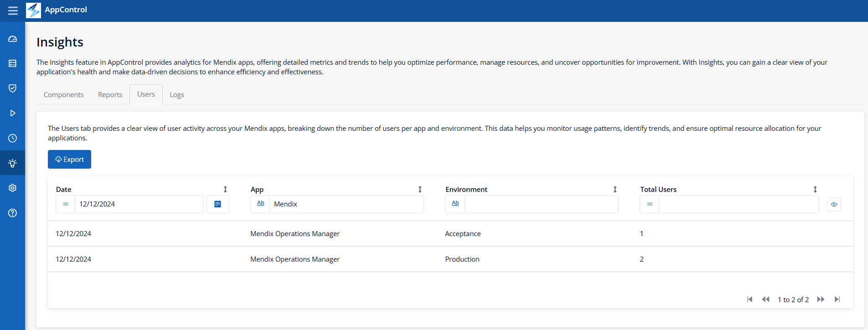
Task: Select the Acceptance environment cell
Action: point(463,234)
